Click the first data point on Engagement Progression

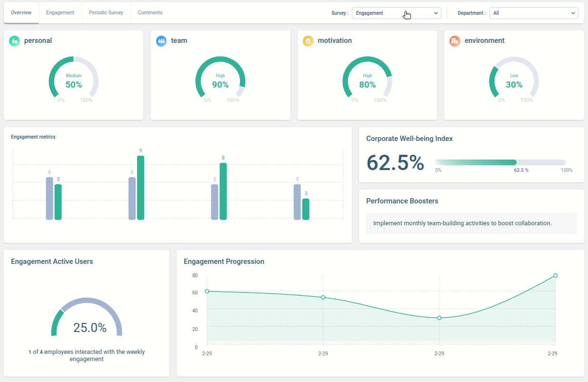[207, 291]
